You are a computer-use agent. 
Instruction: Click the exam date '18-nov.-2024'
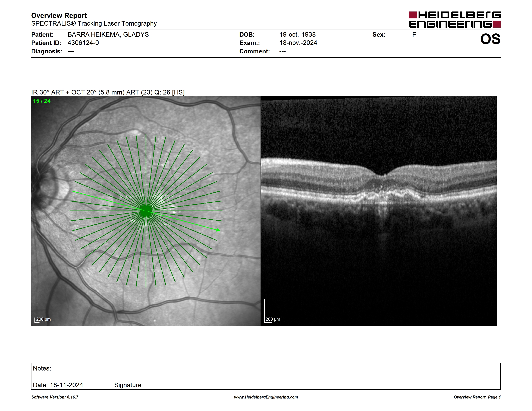coord(298,43)
